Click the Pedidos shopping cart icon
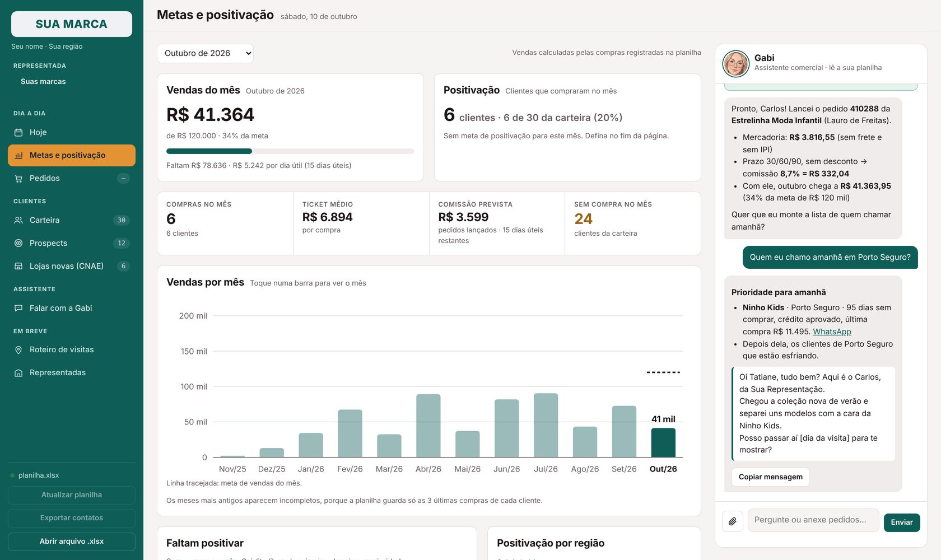The width and height of the screenshot is (941, 560). coord(18,179)
